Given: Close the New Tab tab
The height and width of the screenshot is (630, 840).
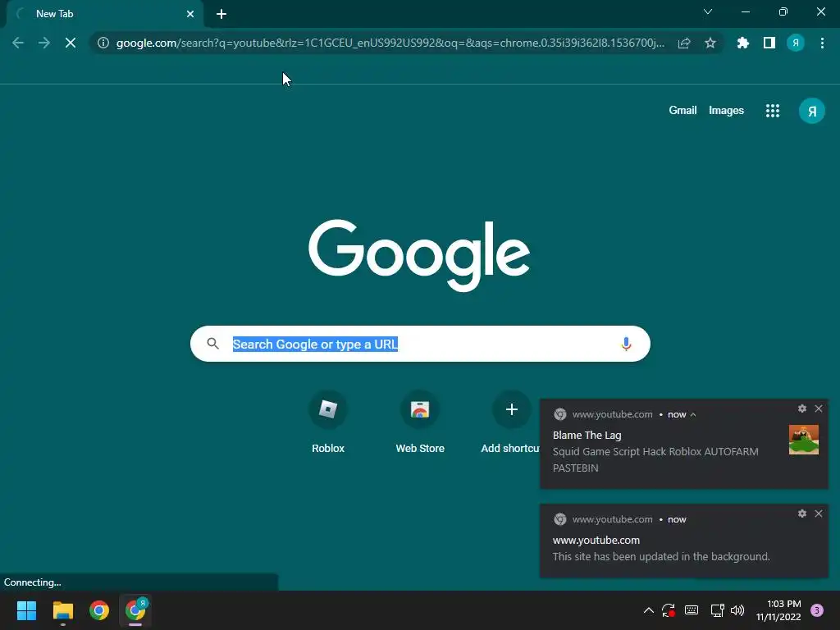Looking at the screenshot, I should 190,14.
